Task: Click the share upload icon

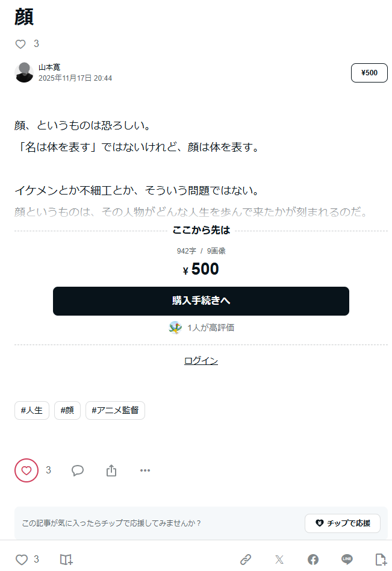Action: tap(111, 470)
